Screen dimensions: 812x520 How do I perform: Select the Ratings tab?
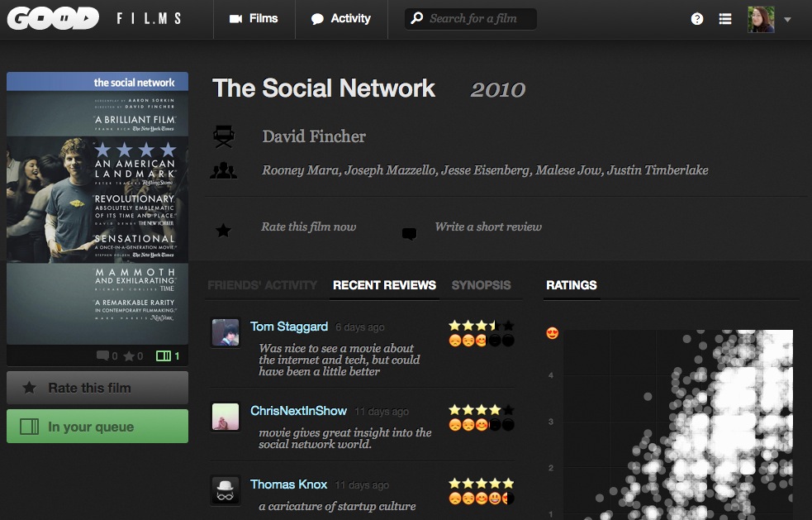click(571, 285)
